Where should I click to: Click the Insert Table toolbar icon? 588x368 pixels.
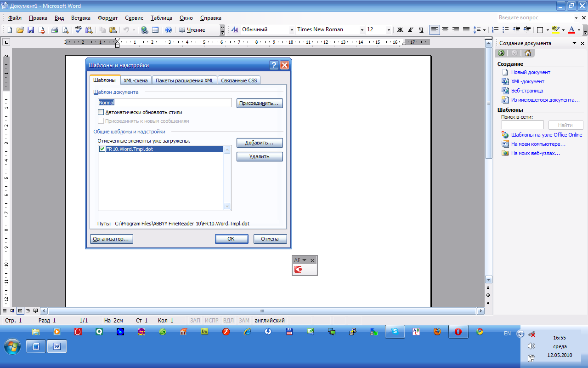(x=155, y=30)
